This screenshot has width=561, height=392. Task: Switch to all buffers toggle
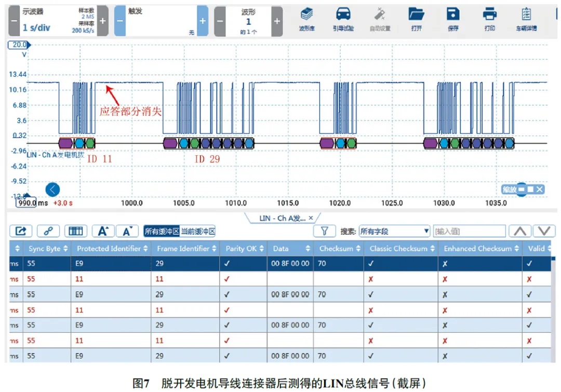pos(162,231)
